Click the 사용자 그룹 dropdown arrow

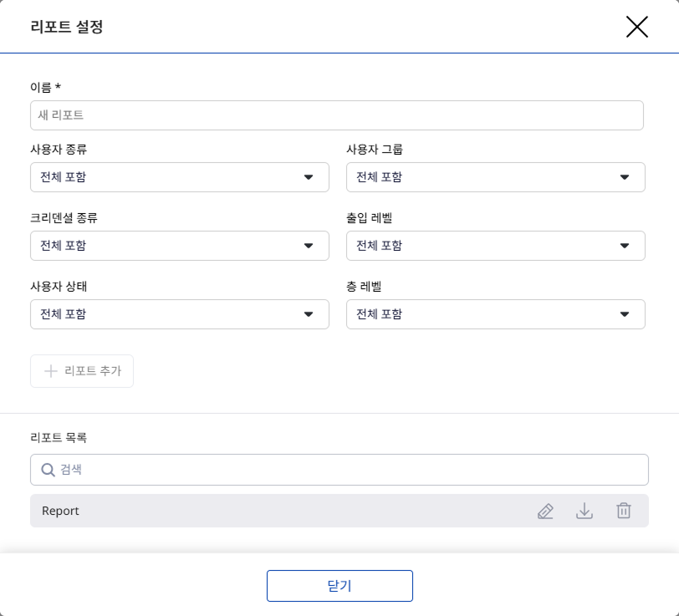(625, 177)
